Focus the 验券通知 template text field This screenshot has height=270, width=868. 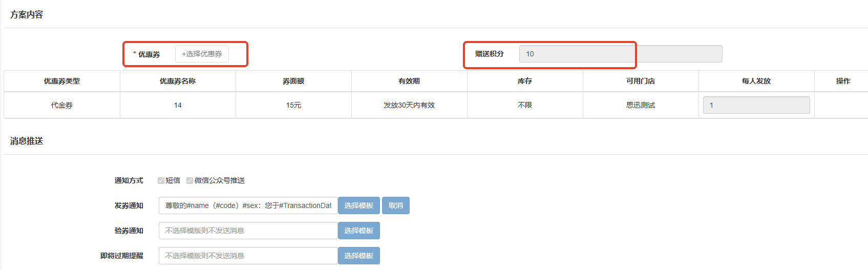(x=248, y=231)
